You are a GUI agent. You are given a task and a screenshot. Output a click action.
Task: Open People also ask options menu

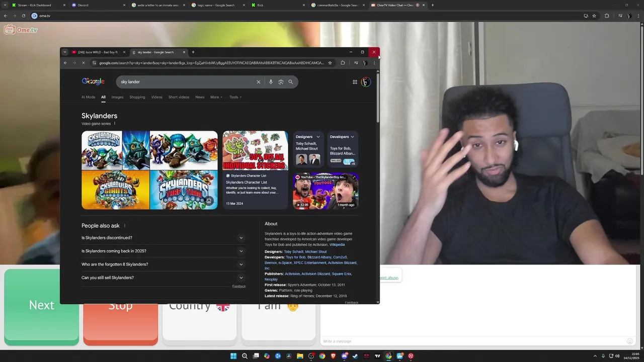(125, 226)
